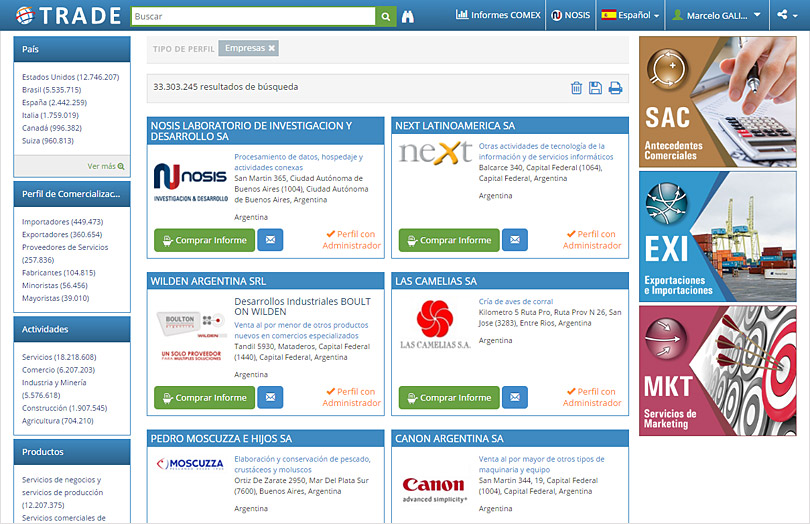Click the Nosis company logo thumbnail
Viewport: 810px width, 524px height.
191,183
